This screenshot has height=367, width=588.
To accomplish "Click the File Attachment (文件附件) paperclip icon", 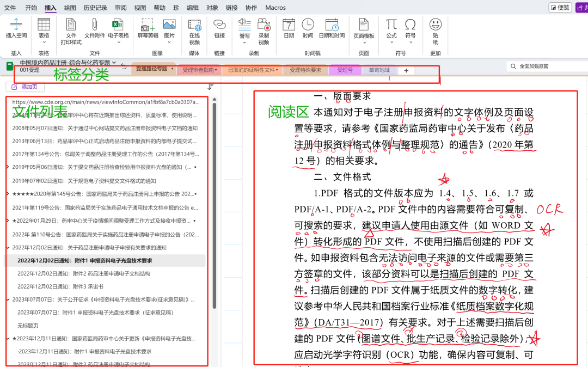I will point(95,25).
